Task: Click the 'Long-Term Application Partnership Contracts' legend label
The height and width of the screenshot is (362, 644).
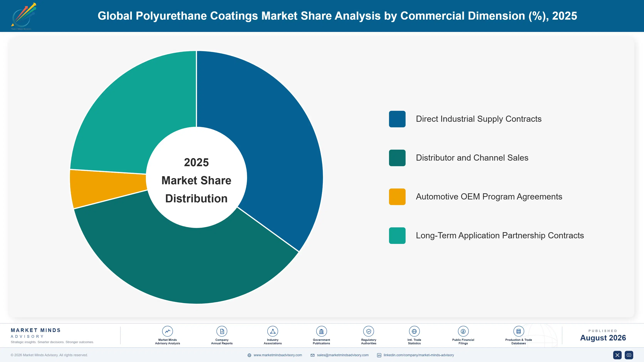Action: 500,235
